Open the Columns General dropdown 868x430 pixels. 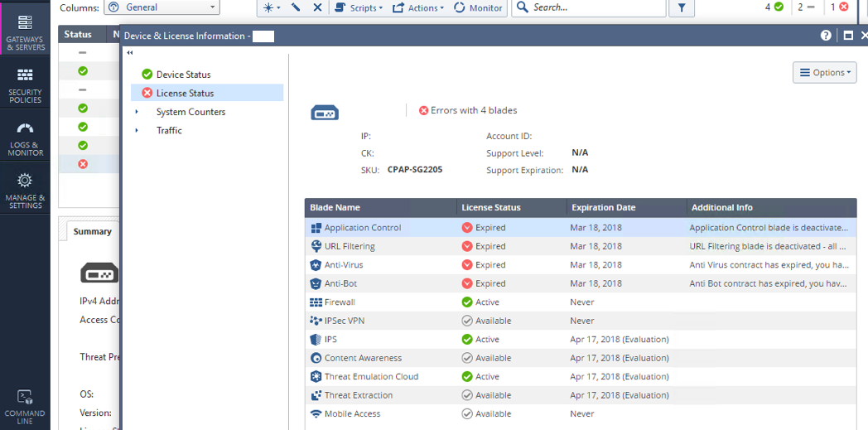click(x=162, y=7)
